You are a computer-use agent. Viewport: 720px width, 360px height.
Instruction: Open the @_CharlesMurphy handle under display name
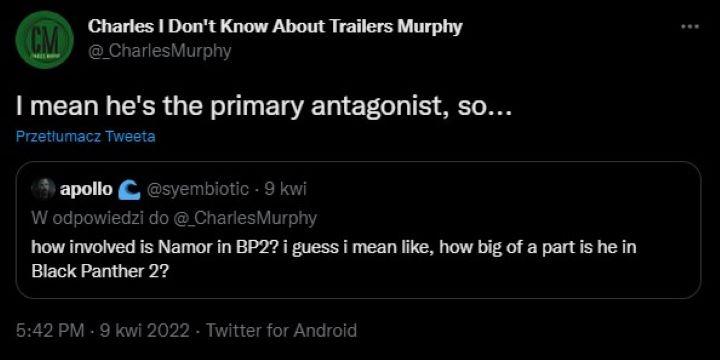point(159,52)
